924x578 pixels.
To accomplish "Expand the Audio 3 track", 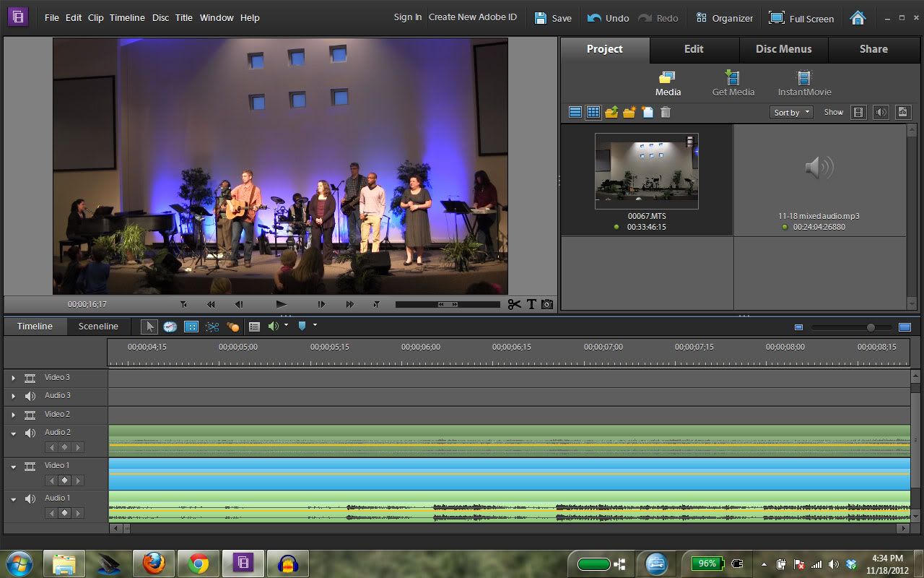I will 13,396.
